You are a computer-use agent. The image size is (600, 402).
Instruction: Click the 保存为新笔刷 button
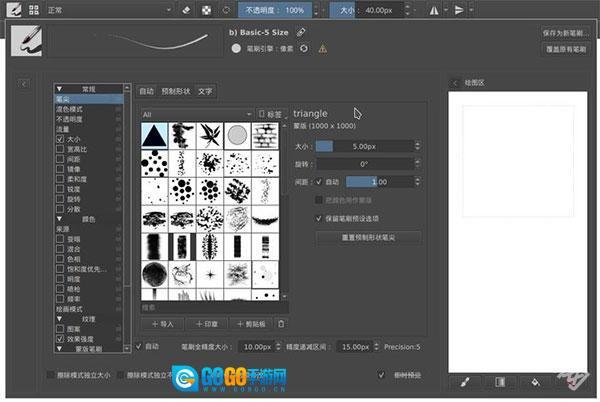566,32
